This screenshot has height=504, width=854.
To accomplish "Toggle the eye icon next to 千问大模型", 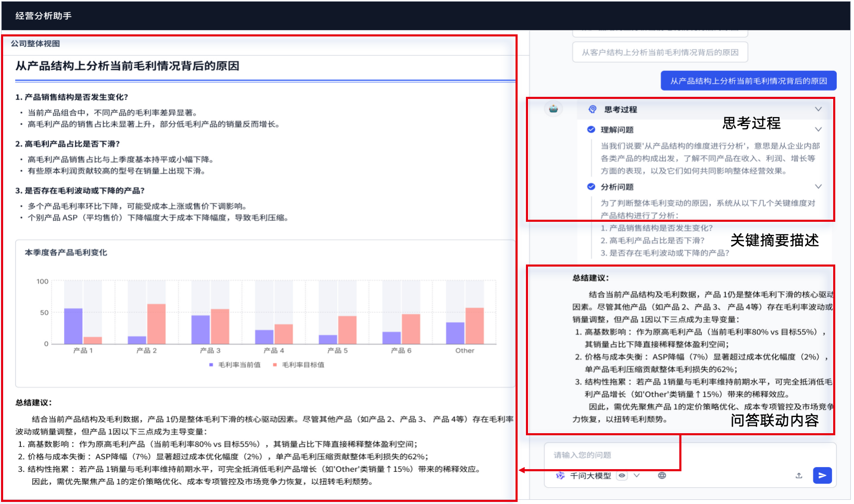I will [622, 475].
